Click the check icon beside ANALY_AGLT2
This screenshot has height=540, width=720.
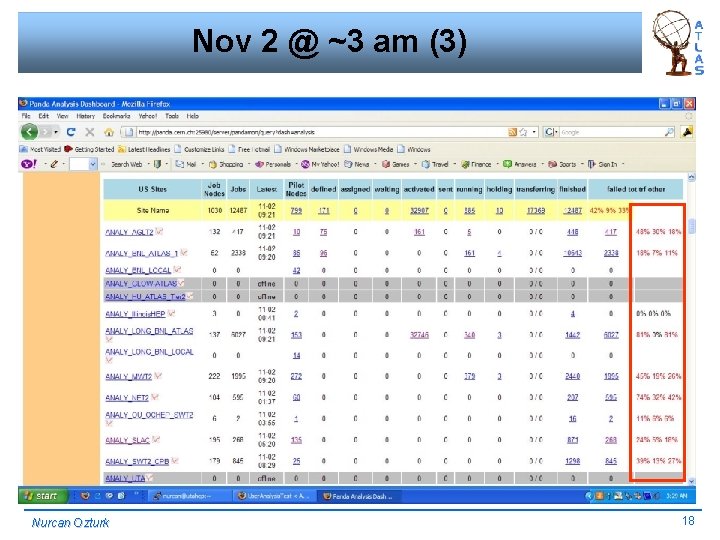tap(159, 231)
